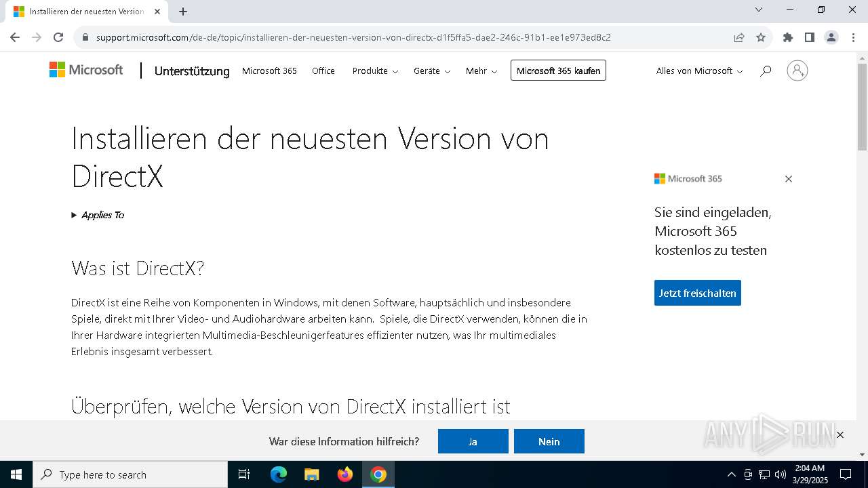Open the tab search chevron in title bar
This screenshot has height=488, width=868.
point(759,9)
